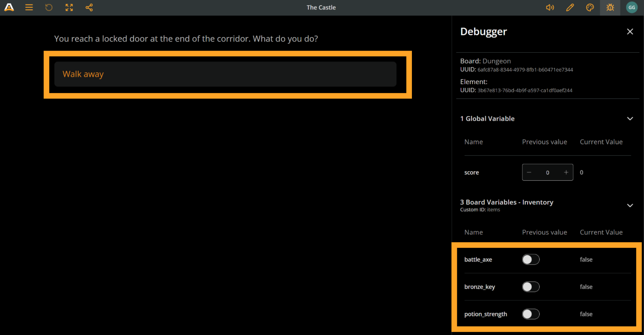The width and height of the screenshot is (644, 335).
Task: Increase score with the plus button
Action: 566,172
